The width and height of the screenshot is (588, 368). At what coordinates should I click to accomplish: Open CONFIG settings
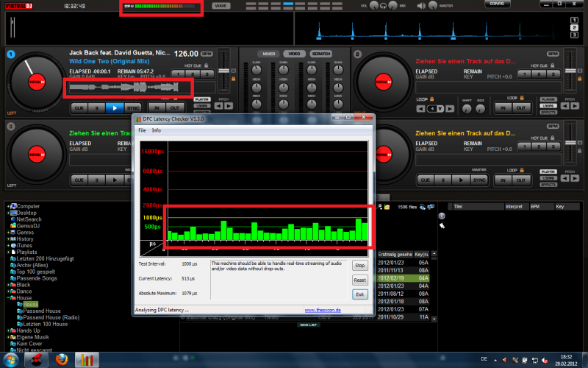[x=497, y=4]
